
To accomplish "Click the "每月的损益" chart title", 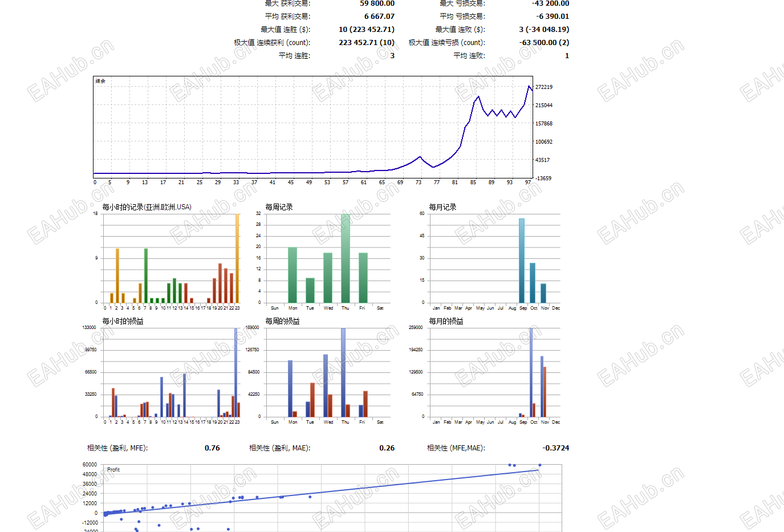I will click(446, 321).
